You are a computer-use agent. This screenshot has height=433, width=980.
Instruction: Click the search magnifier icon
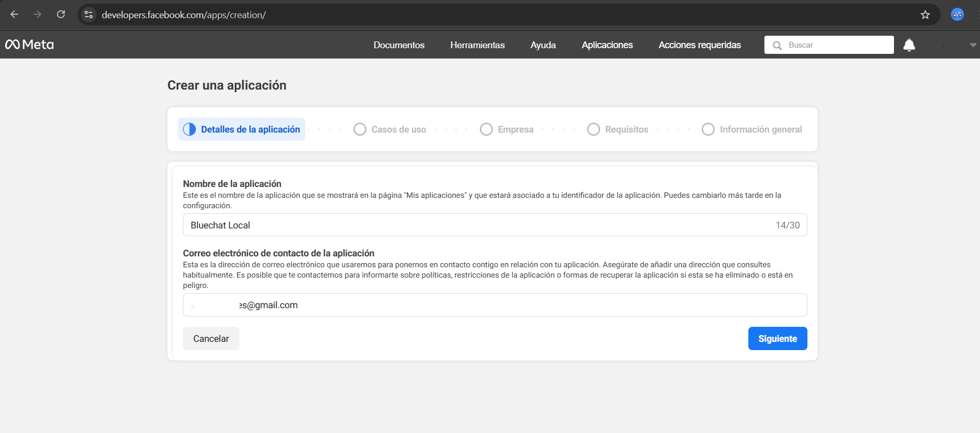tap(777, 45)
